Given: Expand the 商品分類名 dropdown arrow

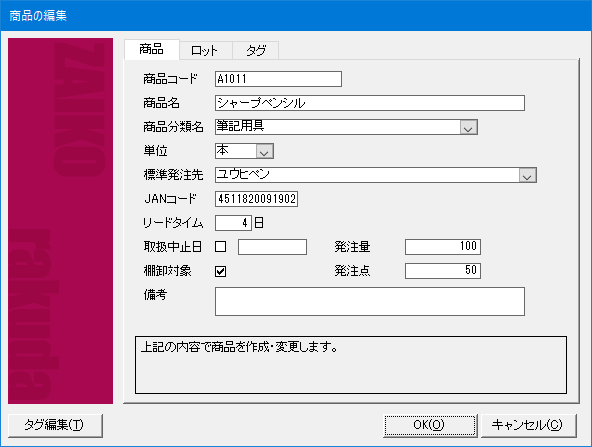Looking at the screenshot, I should [468, 127].
